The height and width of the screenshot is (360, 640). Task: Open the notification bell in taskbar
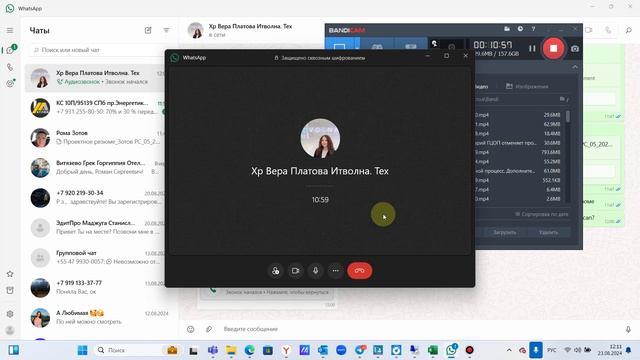(629, 350)
